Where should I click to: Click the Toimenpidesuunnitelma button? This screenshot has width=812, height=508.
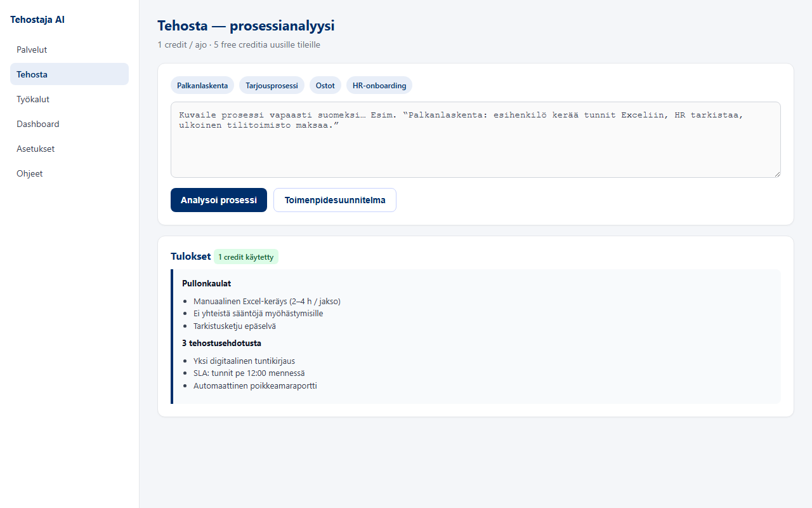(x=335, y=200)
